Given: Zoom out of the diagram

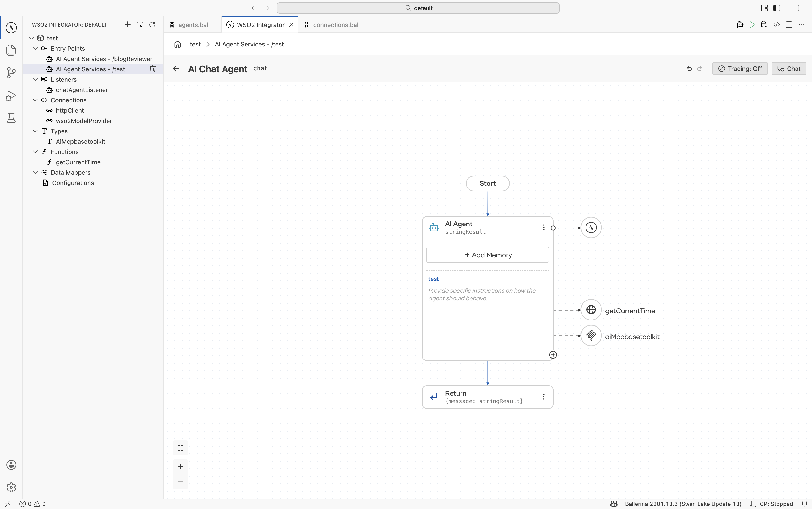Looking at the screenshot, I should [180, 482].
